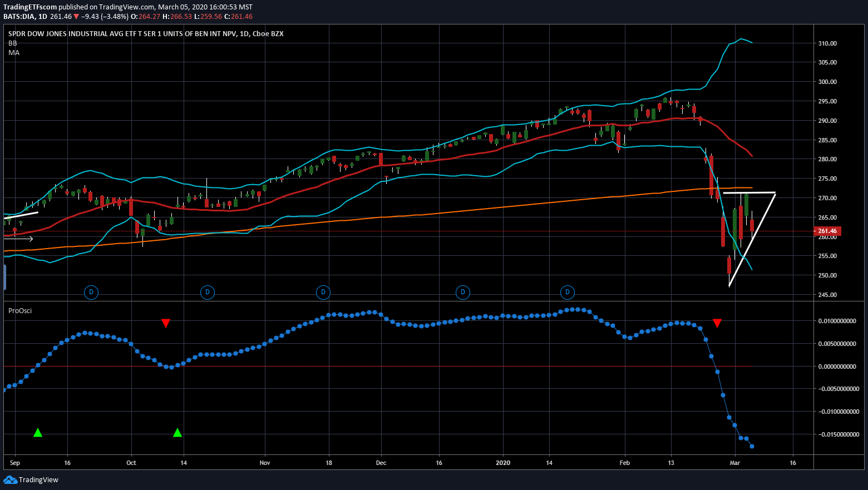The image size is (868, 490).
Task: Click the 0.0100000000 oscillator axis label
Action: (838, 321)
